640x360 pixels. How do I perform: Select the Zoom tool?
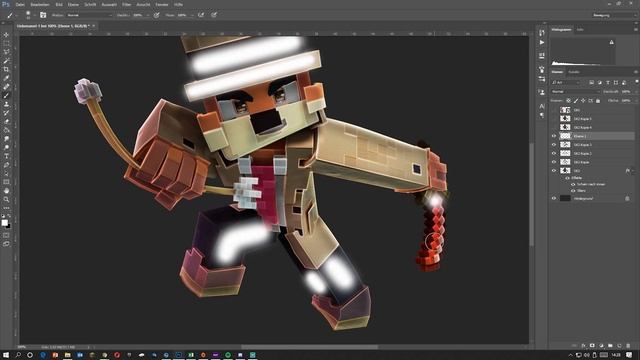point(6,200)
